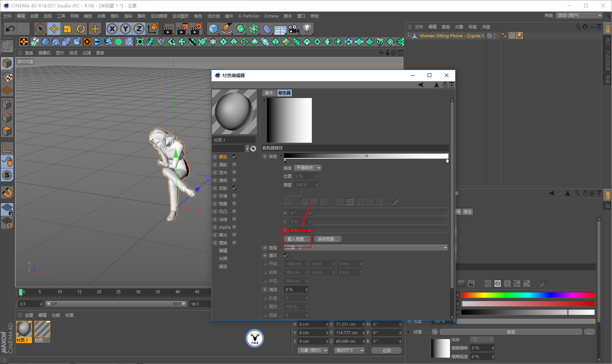Image resolution: width=612 pixels, height=364 pixels.
Task: Enable the 漫射 channel checkbox
Action: tap(234, 165)
